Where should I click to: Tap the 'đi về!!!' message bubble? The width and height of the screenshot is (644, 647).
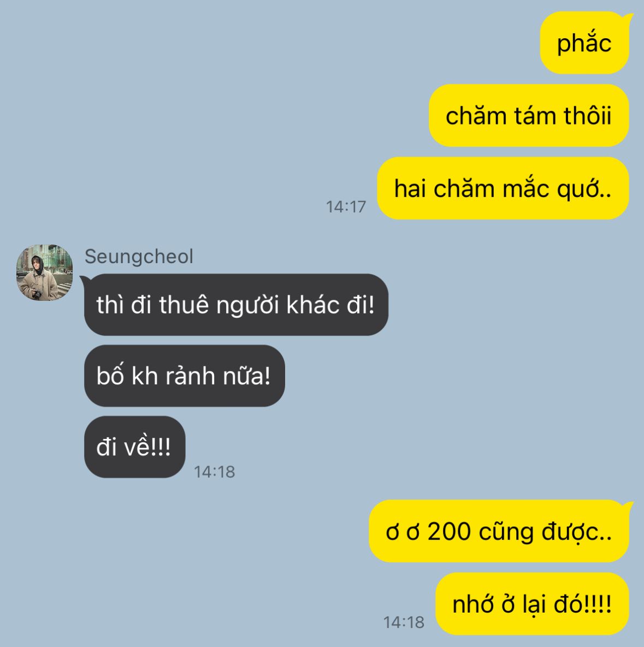point(134,447)
